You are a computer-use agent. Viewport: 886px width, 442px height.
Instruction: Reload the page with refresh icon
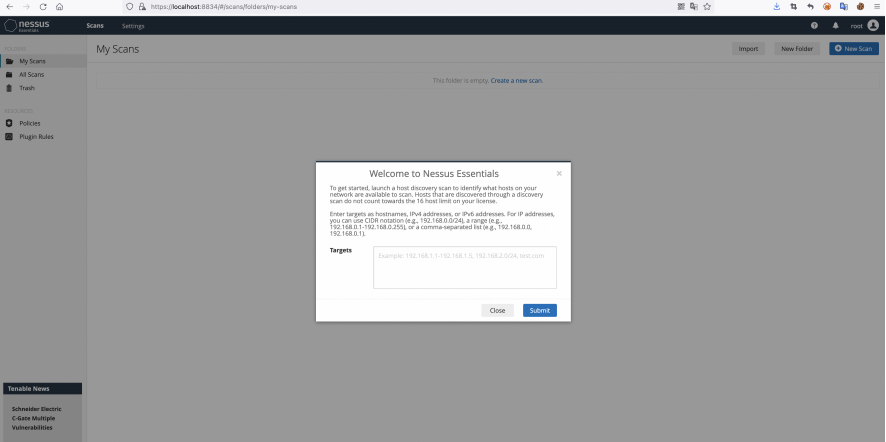43,7
